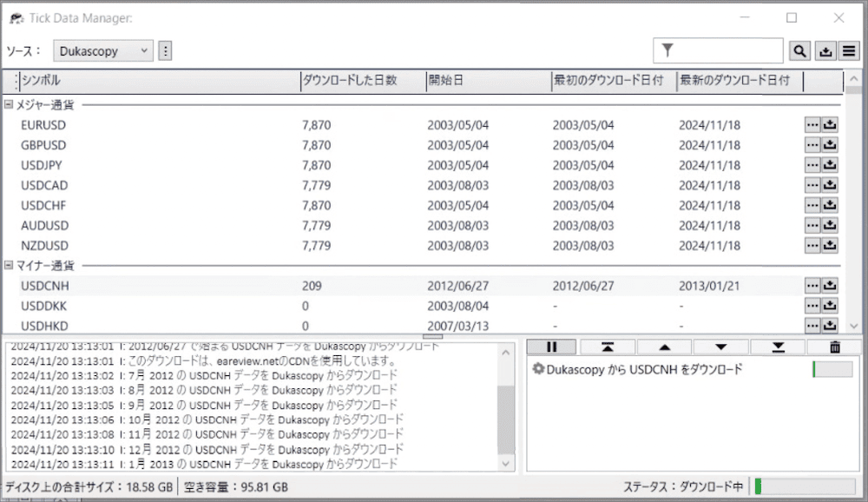The image size is (868, 502).
Task: Open USDDKK row options button
Action: 812,306
